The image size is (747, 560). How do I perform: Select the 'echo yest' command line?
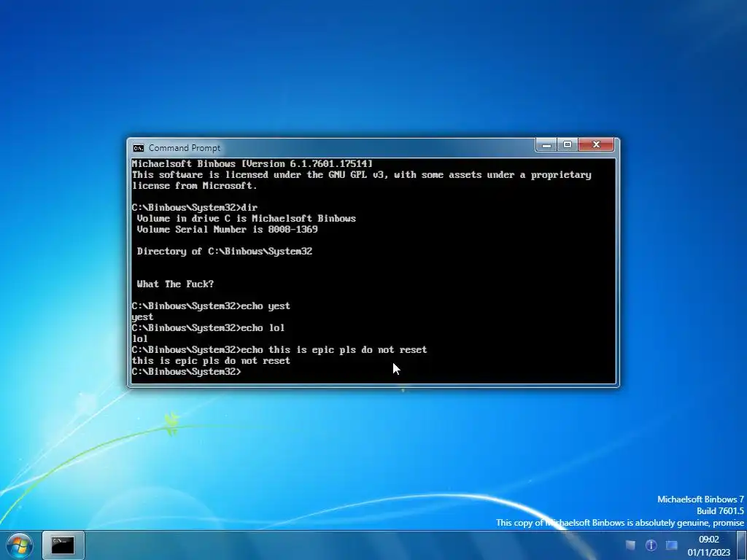(211, 306)
